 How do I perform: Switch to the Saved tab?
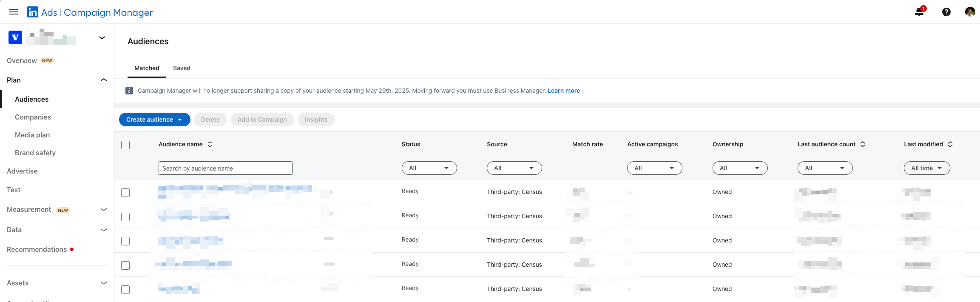coord(182,68)
